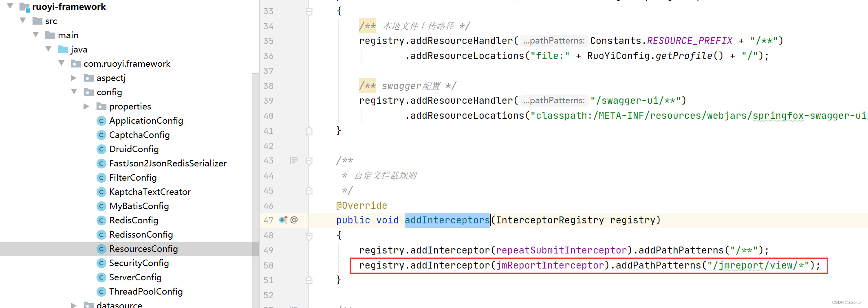This screenshot has height=308, width=868.
Task: Fold the method end marker at line 41
Action: click(x=309, y=131)
